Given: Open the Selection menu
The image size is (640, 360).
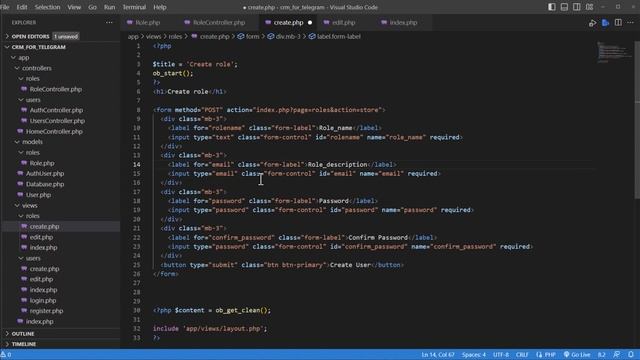Looking at the screenshot, I should click(x=47, y=7).
